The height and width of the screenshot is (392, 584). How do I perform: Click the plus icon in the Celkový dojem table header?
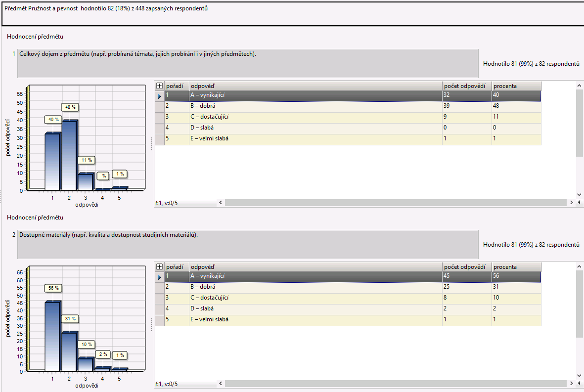coord(159,86)
